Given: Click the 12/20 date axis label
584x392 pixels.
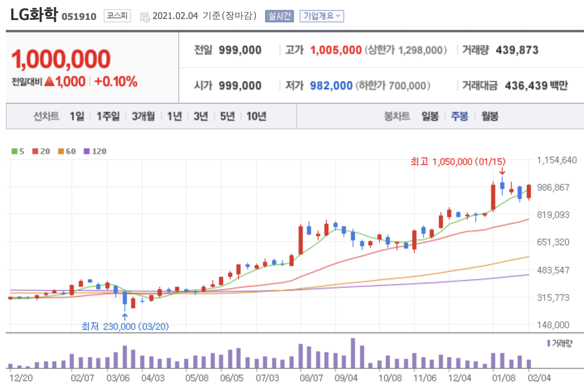Looking at the screenshot, I should [x=21, y=378].
